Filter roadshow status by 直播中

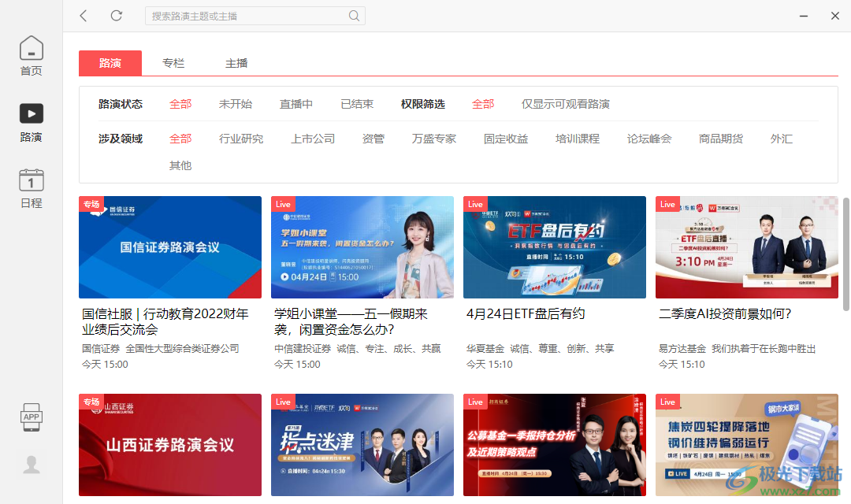click(x=295, y=104)
